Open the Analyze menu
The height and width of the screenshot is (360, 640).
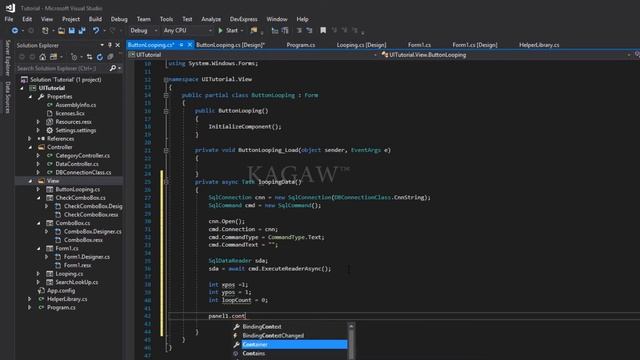click(211, 19)
